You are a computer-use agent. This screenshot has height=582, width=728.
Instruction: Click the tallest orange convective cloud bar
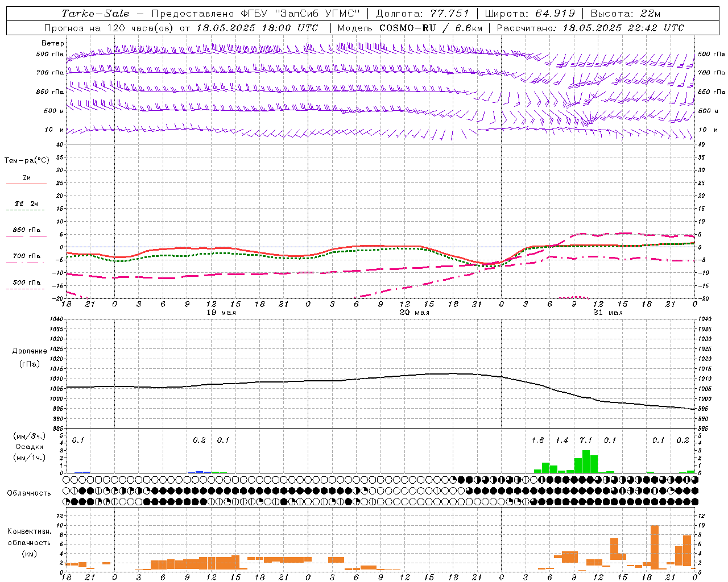click(654, 547)
